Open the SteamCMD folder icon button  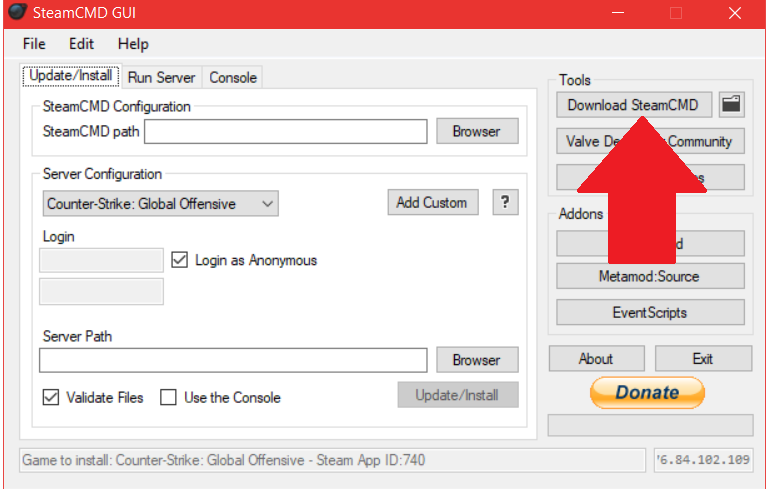(x=731, y=105)
